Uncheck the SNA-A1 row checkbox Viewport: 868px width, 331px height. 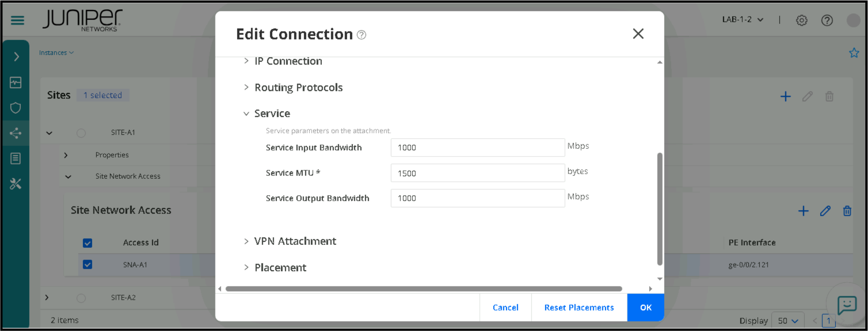pos(87,265)
